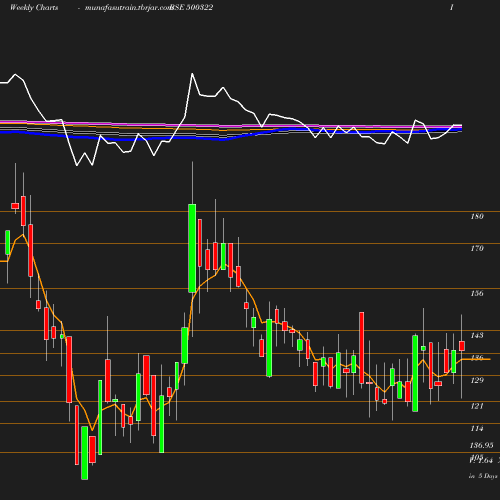Click the 114 price axis label
This screenshot has width=500, height=500.
coord(477,429)
